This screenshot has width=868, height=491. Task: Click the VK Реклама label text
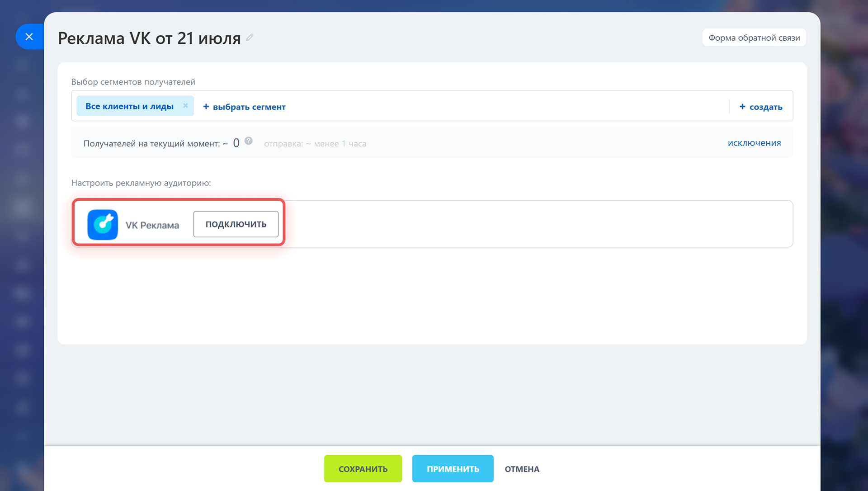pos(152,225)
